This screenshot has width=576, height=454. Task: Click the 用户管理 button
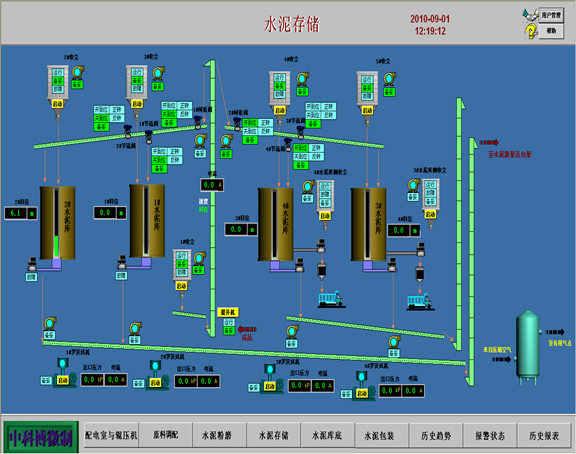[x=551, y=15]
